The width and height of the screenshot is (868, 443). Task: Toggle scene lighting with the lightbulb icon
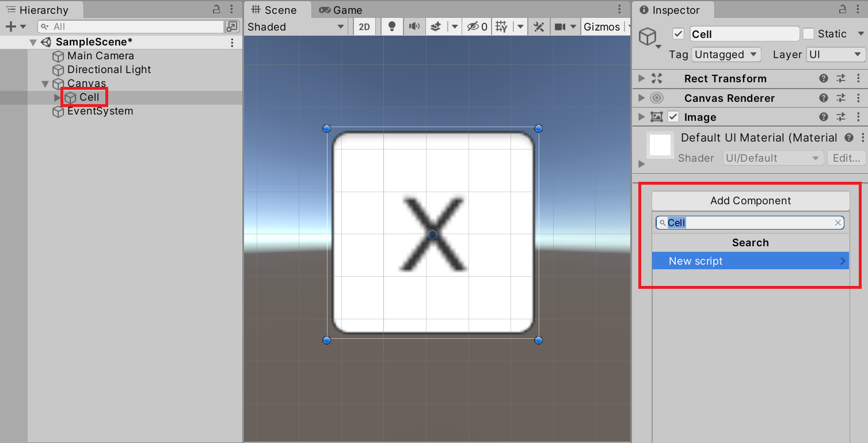coord(392,26)
